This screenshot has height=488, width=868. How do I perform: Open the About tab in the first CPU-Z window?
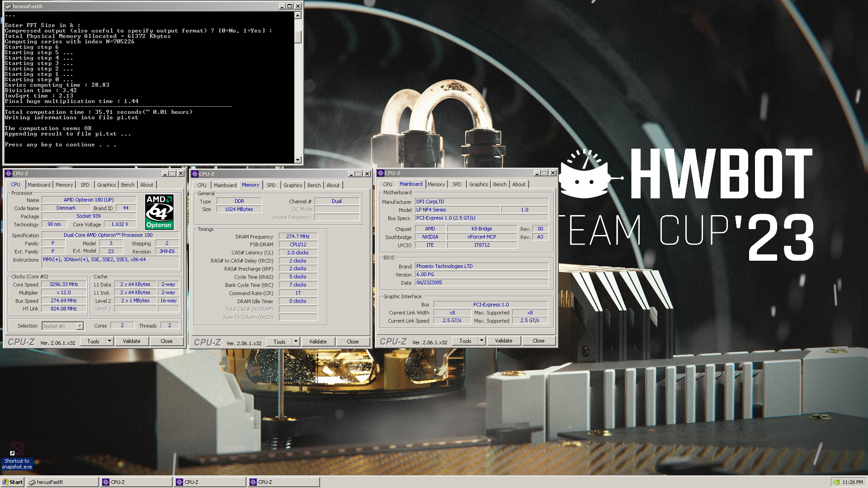(147, 185)
